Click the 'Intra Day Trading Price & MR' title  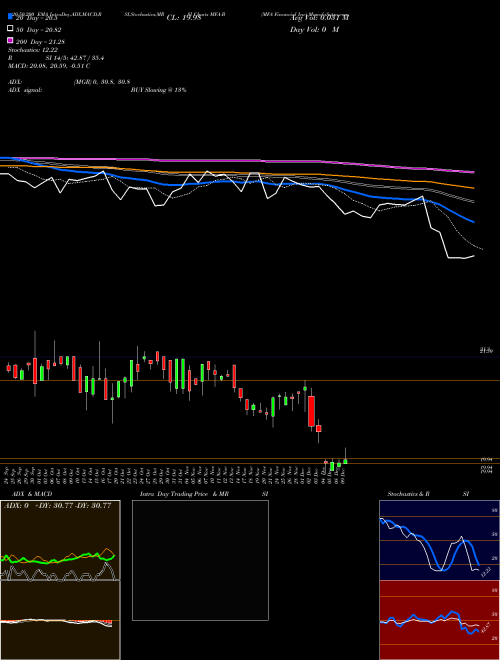coord(184,494)
